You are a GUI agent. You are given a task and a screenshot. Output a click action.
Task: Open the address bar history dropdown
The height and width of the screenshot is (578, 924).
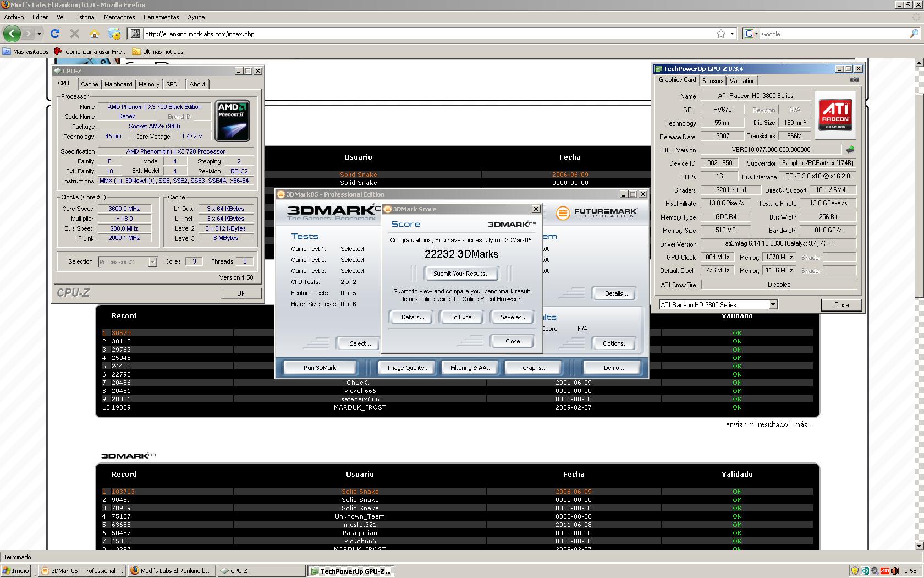(x=732, y=34)
